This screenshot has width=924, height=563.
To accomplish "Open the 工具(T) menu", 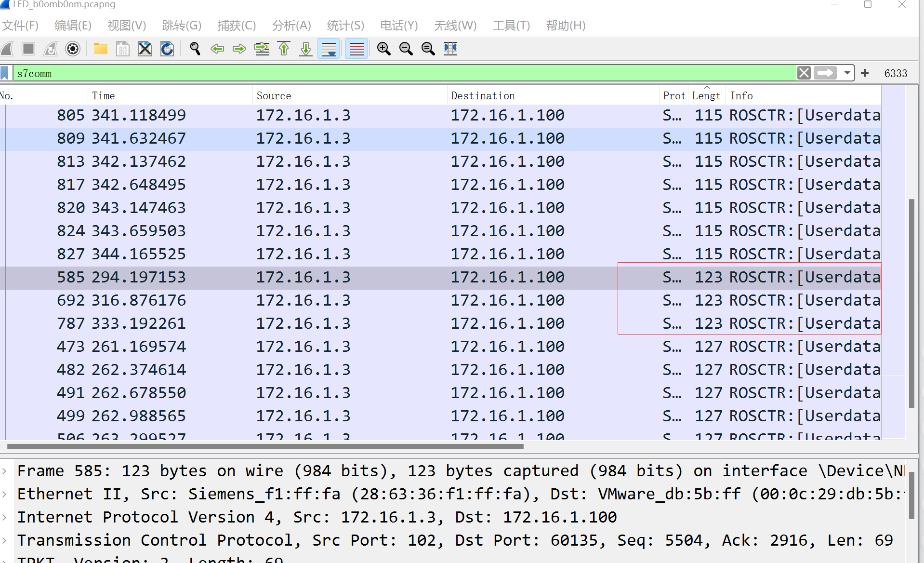I will (x=511, y=26).
